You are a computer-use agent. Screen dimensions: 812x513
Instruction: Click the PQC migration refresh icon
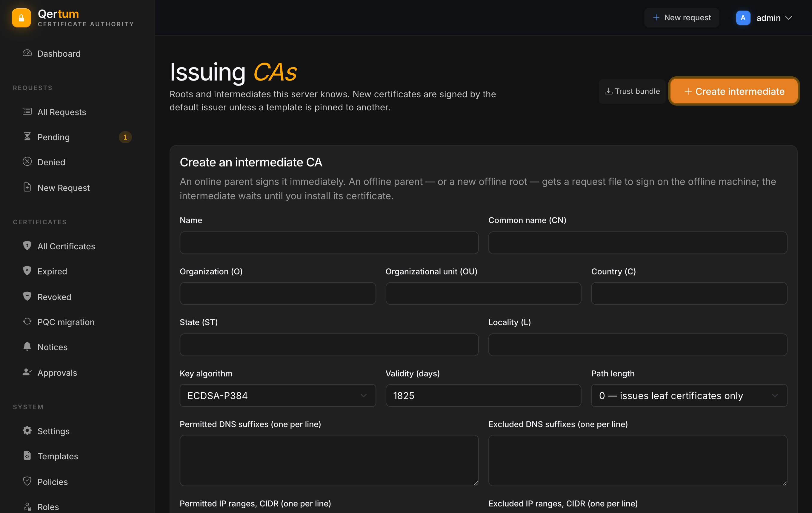[x=27, y=322]
